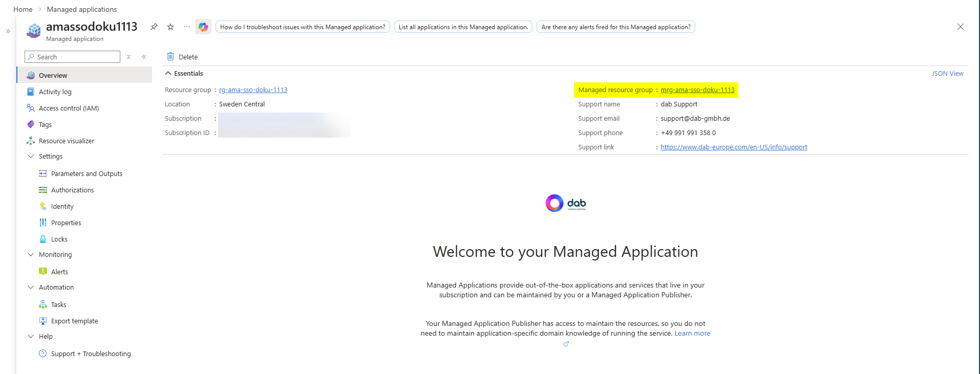Pin the managed application to dashboard
This screenshot has height=374, width=980.
pyautogui.click(x=154, y=27)
